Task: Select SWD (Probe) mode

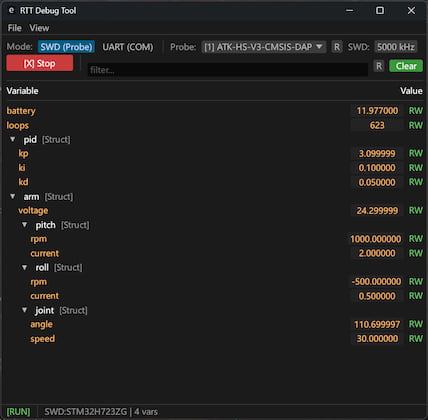Action: (x=66, y=47)
